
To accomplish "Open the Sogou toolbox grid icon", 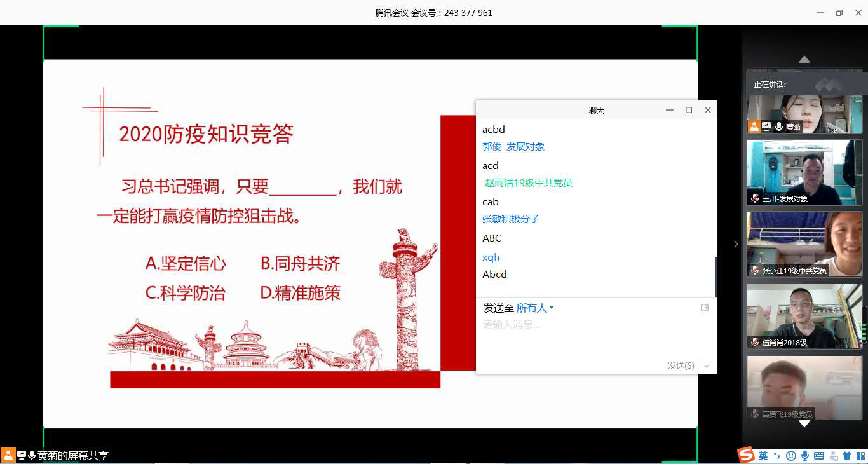I will [x=860, y=456].
